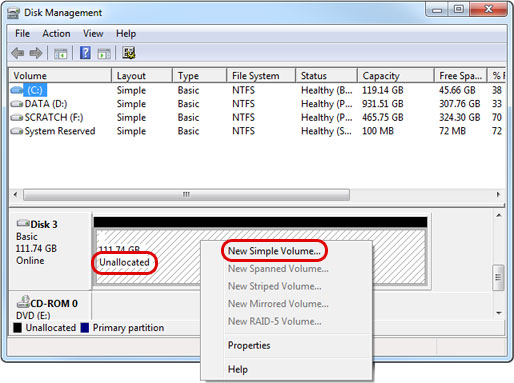
Task: Click the 100 MB capacity cell
Action: [378, 131]
